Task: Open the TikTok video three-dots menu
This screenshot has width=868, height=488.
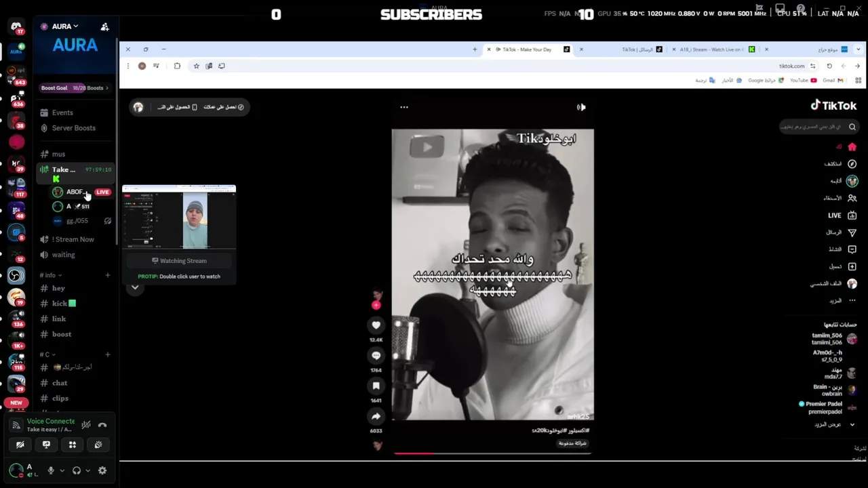Action: click(x=404, y=107)
